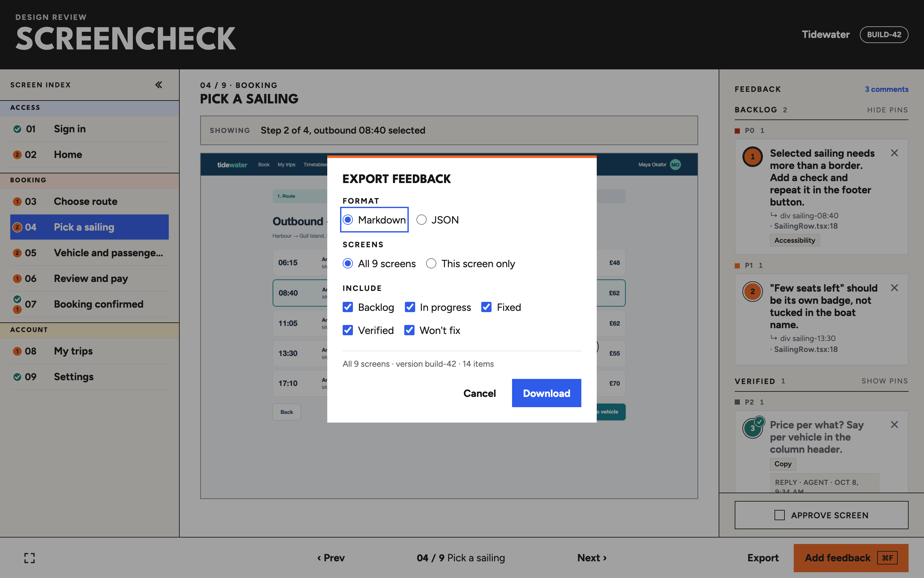This screenshot has width=924, height=578.
Task: Uncheck the Backlog checkbox
Action: [347, 307]
